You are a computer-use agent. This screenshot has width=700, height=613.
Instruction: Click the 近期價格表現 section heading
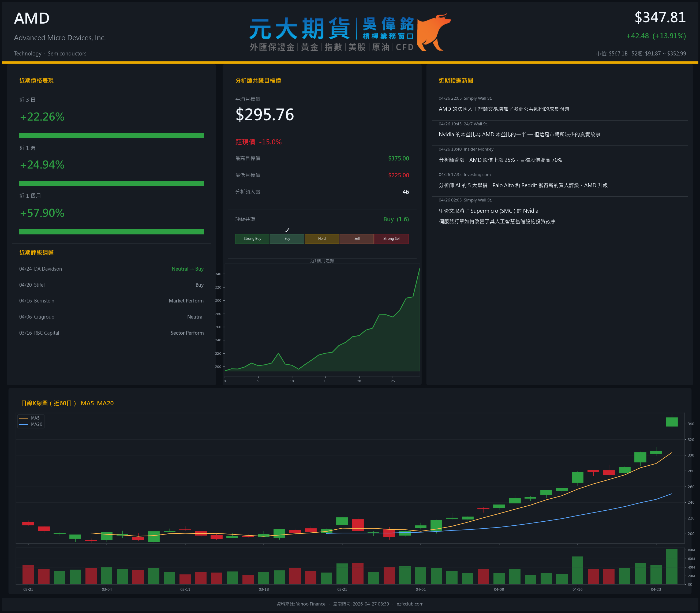click(37, 81)
